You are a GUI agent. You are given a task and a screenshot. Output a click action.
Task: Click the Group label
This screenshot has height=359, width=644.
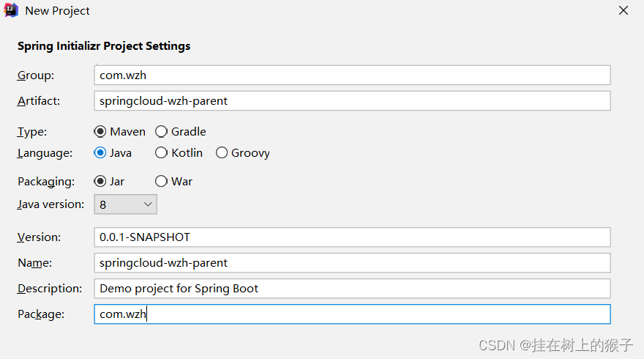[x=36, y=75]
